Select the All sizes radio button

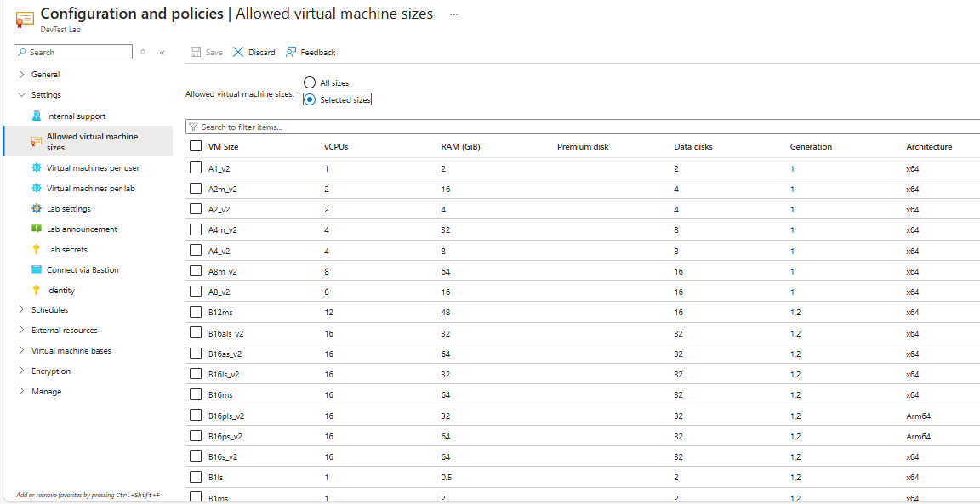coord(309,82)
